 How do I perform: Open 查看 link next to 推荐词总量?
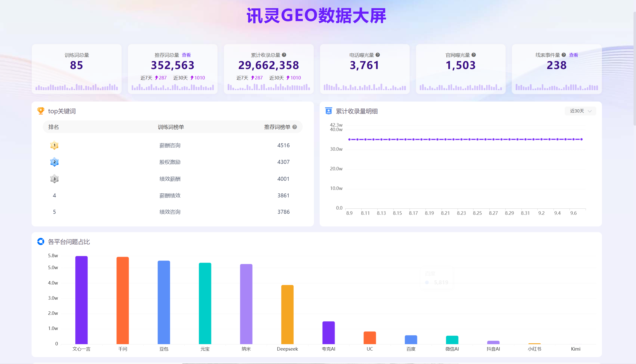(186, 55)
